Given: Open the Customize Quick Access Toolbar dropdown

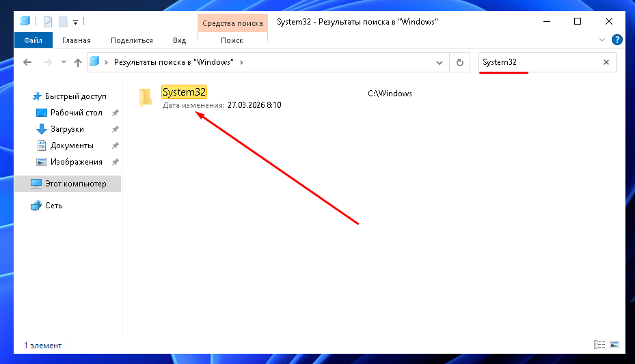Looking at the screenshot, I should [75, 22].
